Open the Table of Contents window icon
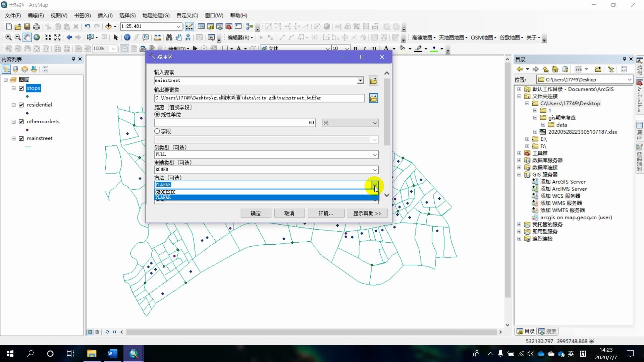 click(x=201, y=26)
